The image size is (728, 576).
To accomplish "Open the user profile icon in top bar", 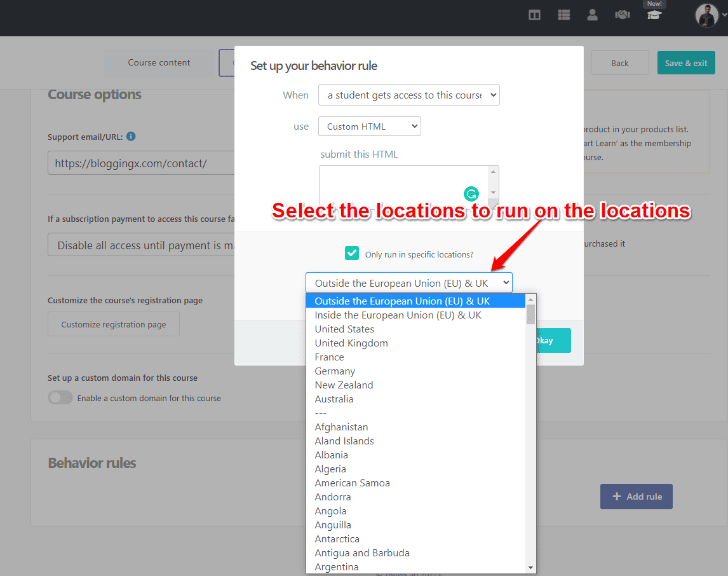I will coord(593,15).
